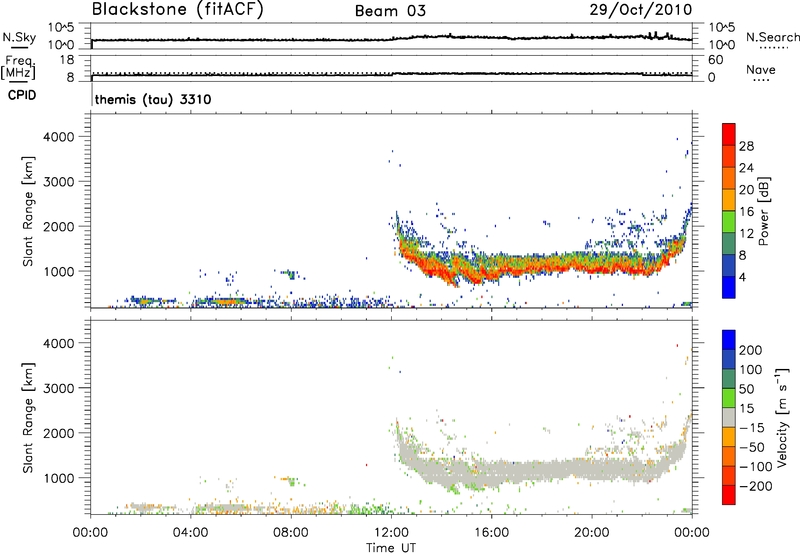Click the 'N.Sky' axis label
This screenshot has height=554, width=800.
pyautogui.click(x=19, y=37)
